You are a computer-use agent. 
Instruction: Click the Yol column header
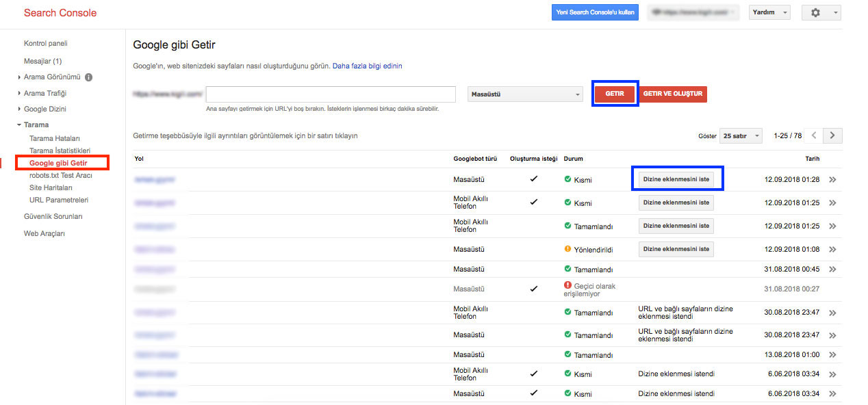tap(139, 159)
